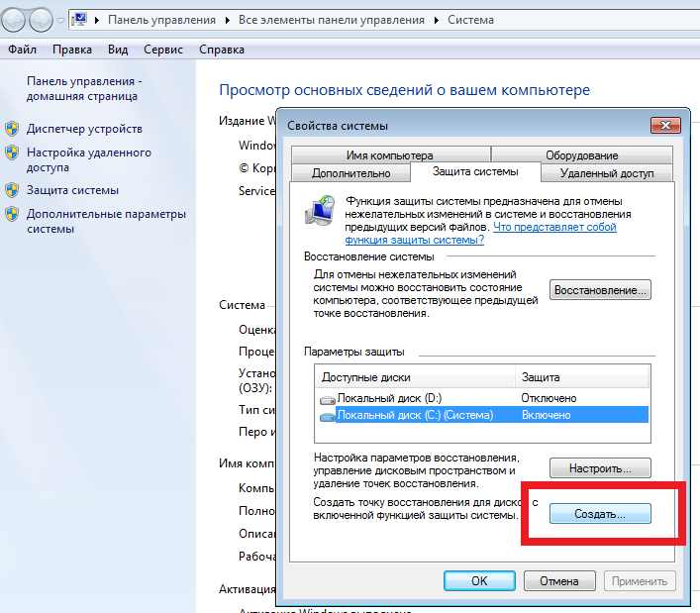Expand arrow before Система breadcrumb

pos(437,20)
